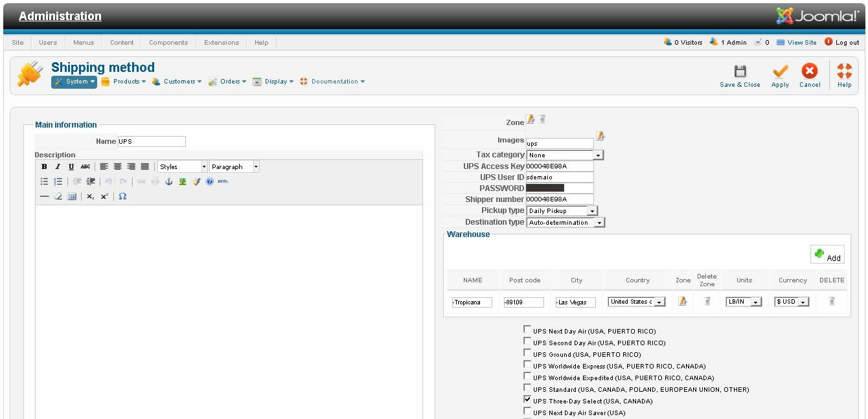
Task: Toggle underline formatting in description editor
Action: (x=71, y=166)
